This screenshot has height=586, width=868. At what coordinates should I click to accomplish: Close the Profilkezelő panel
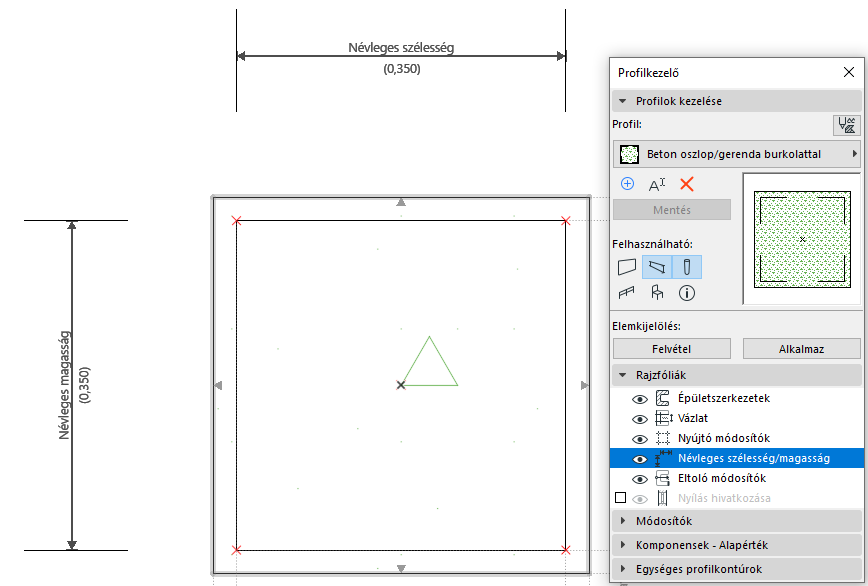pos(849,72)
